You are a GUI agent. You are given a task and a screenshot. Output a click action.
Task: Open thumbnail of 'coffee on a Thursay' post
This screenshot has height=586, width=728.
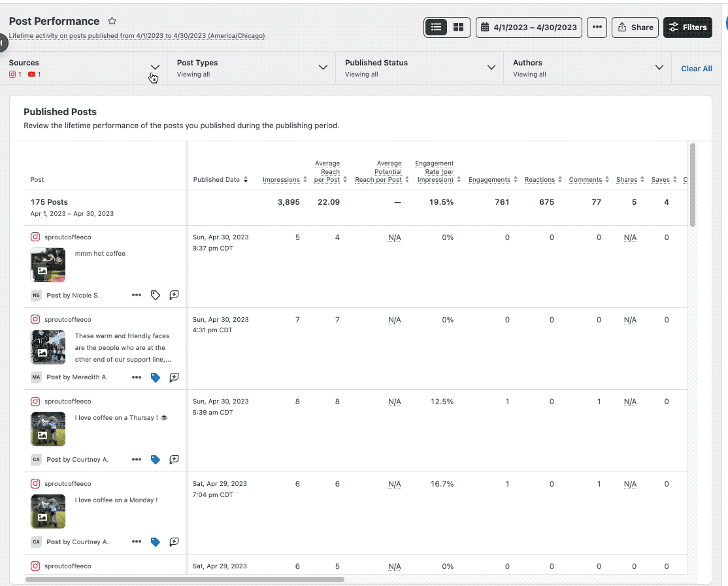coord(48,429)
